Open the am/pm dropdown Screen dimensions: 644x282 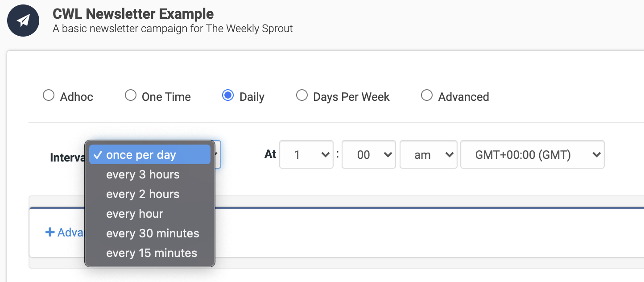pyautogui.click(x=429, y=155)
